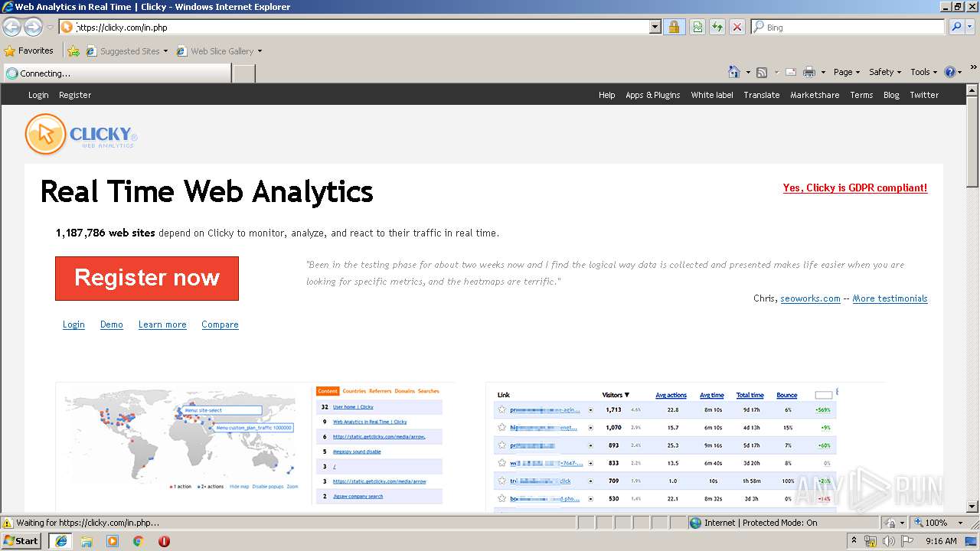Screen dimensions: 980x551
Task: Click the red stop loading icon
Action: point(737,27)
